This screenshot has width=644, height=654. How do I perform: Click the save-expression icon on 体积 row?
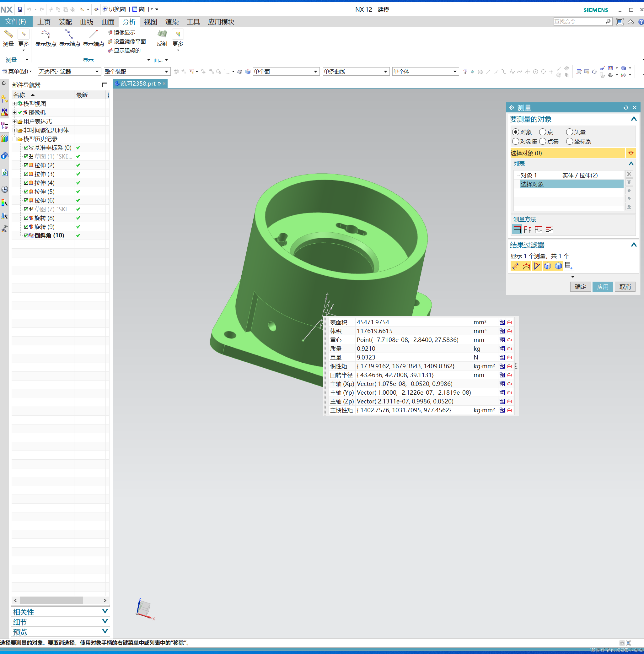(502, 331)
